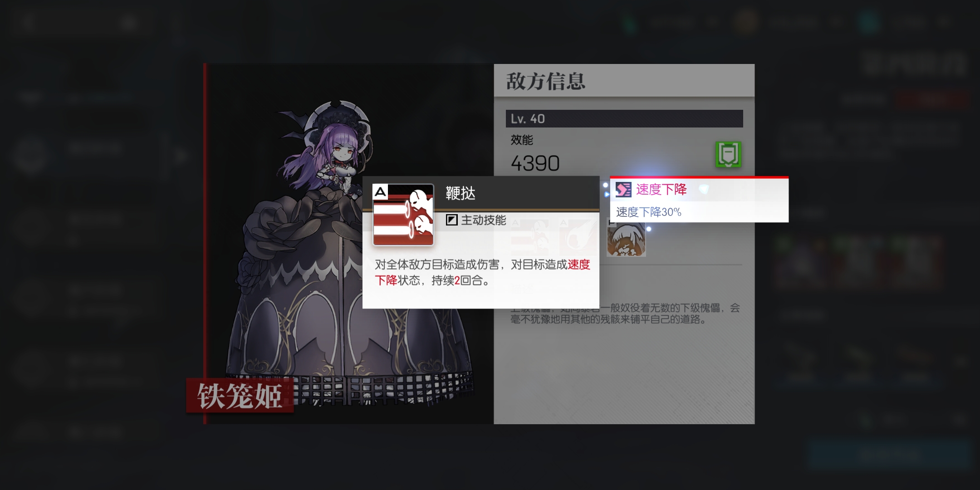Click the 敌方信息 panel header

tap(624, 80)
